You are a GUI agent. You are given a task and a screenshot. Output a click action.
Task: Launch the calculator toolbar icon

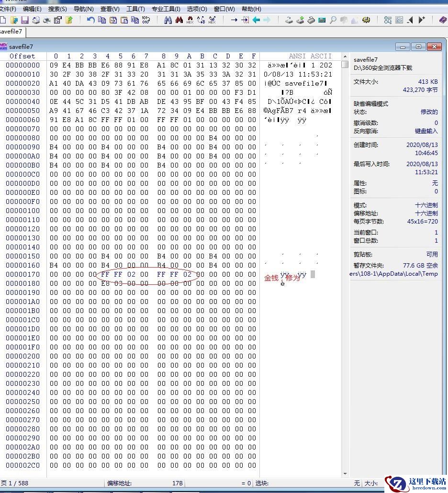(x=322, y=20)
